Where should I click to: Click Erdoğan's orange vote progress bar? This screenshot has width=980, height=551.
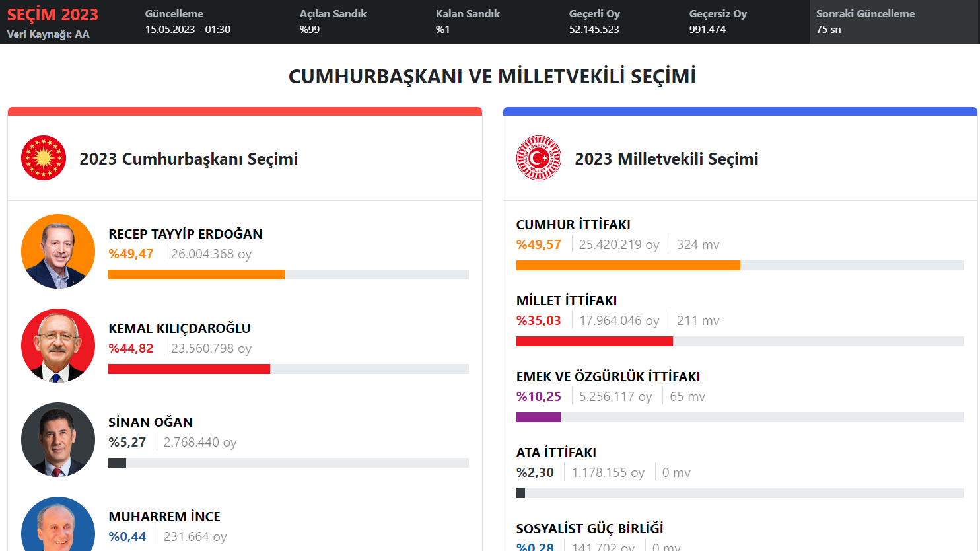[x=196, y=274]
